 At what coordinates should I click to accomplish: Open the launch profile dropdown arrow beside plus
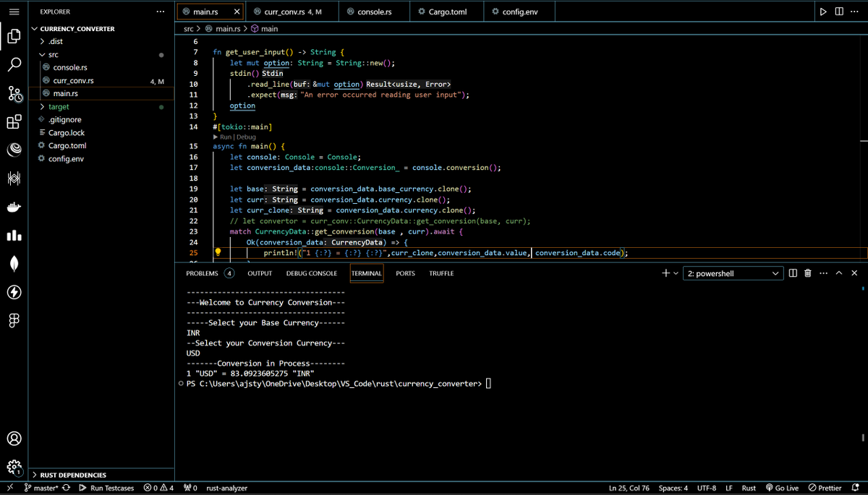click(x=676, y=273)
